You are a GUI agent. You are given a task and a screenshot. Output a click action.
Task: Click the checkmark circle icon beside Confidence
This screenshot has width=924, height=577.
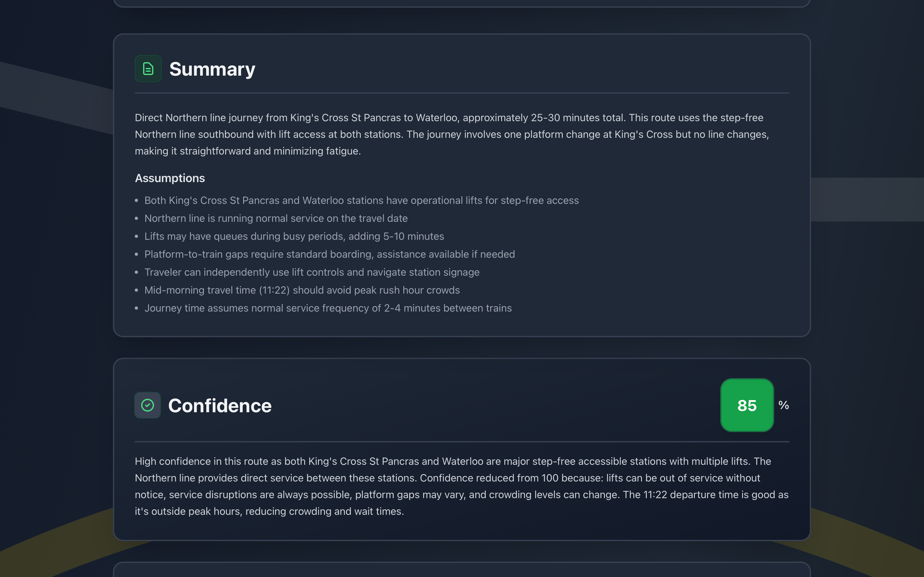[x=147, y=405]
